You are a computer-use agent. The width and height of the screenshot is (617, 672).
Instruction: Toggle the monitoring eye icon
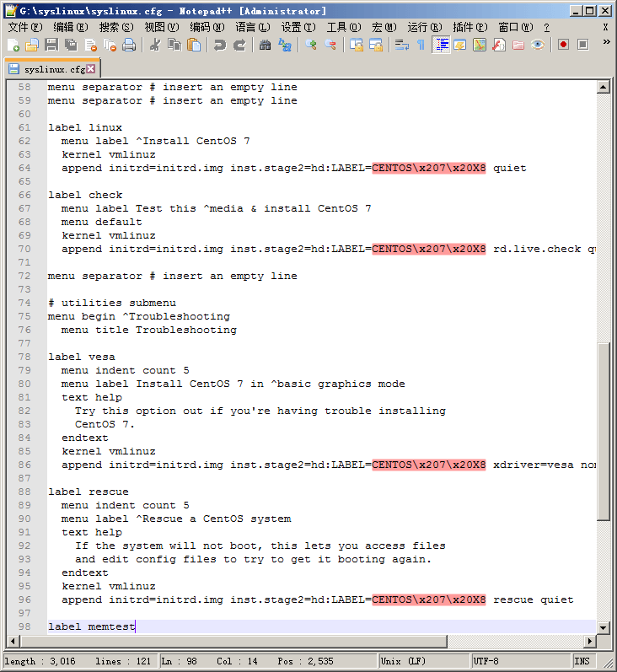(x=537, y=46)
